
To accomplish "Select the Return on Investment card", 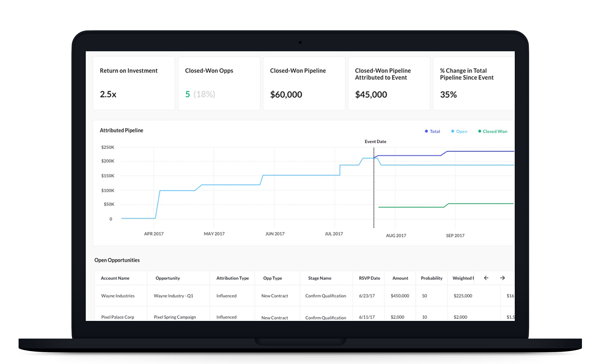I will (134, 83).
